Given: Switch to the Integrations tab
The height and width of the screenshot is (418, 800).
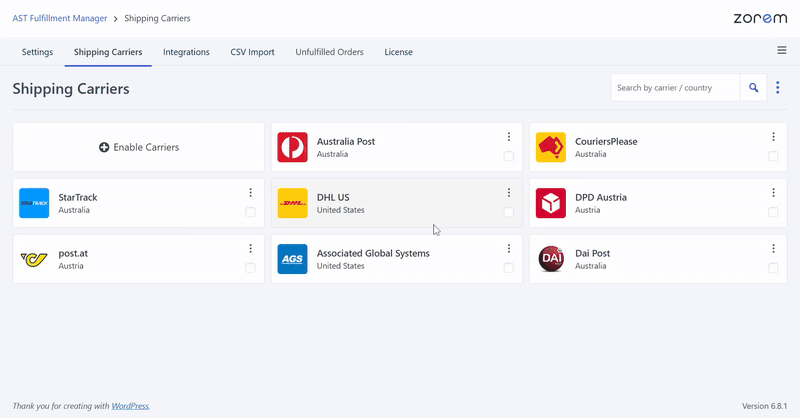Looking at the screenshot, I should pyautogui.click(x=186, y=52).
